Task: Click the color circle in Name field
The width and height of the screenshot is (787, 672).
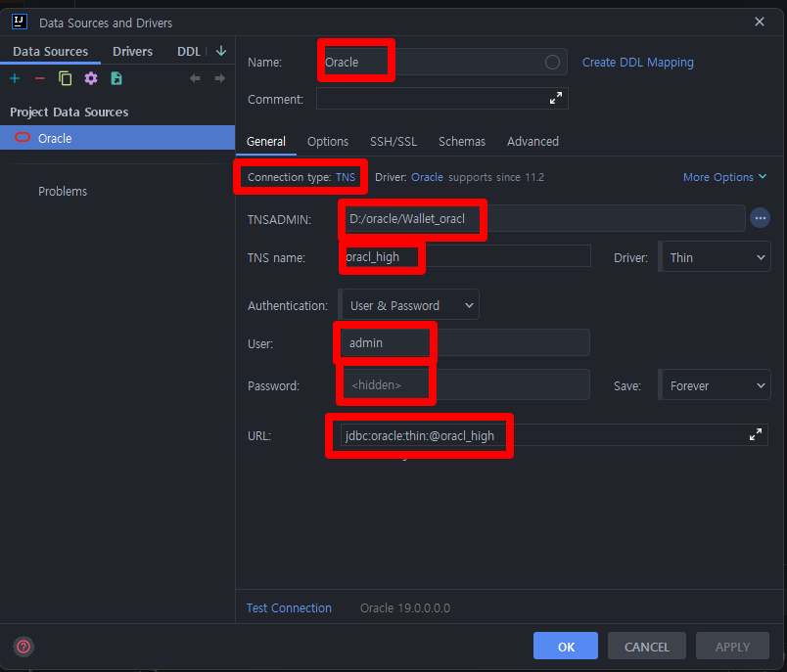Action: point(552,63)
